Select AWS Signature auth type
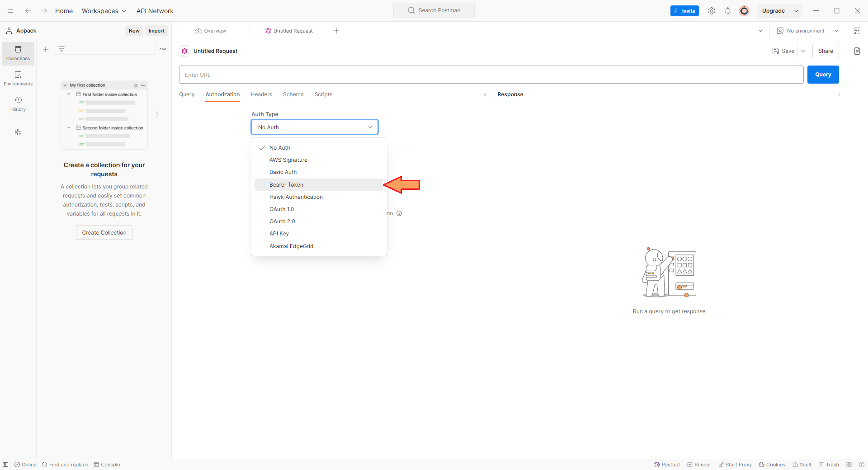868x470 pixels. [319, 160]
